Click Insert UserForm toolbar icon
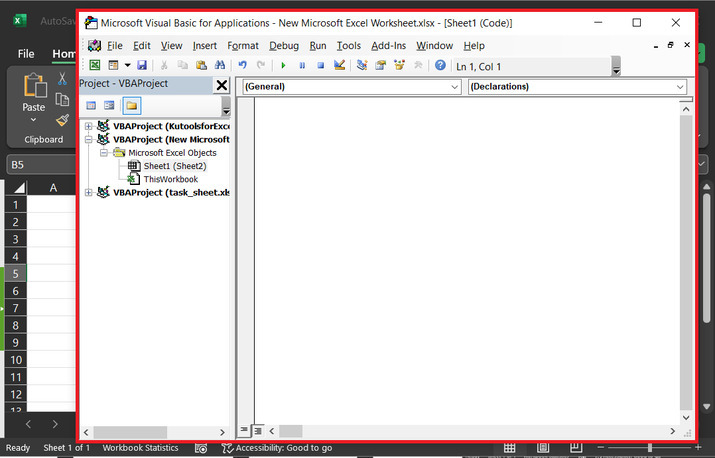This screenshot has height=458, width=715. [113, 65]
